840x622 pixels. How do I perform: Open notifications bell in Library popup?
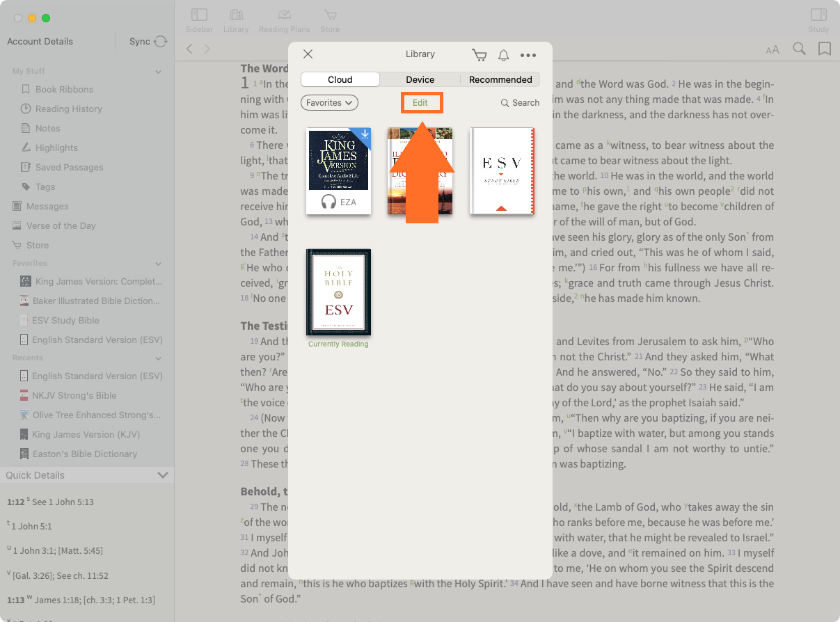[504, 55]
